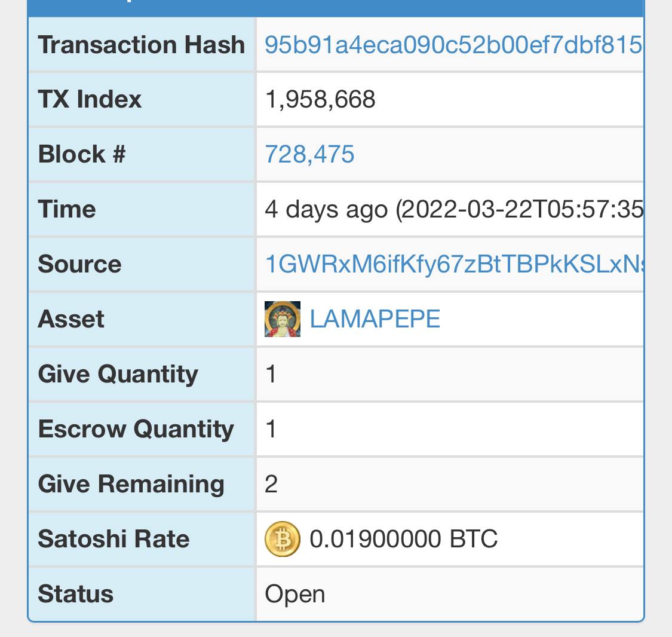672x637 pixels.
Task: Click the 0.01900000 BTC rate value
Action: click(403, 539)
